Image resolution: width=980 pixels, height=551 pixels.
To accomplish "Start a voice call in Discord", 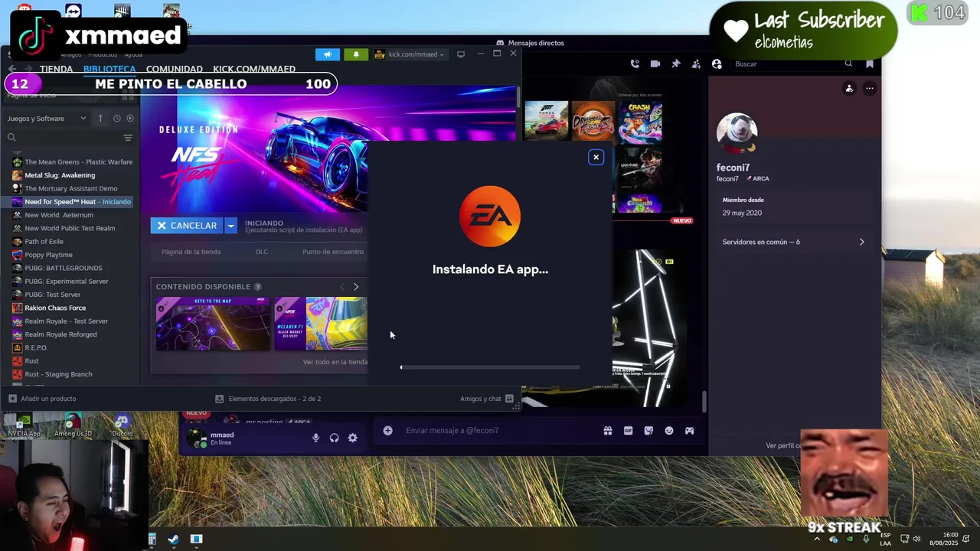I will pyautogui.click(x=635, y=64).
